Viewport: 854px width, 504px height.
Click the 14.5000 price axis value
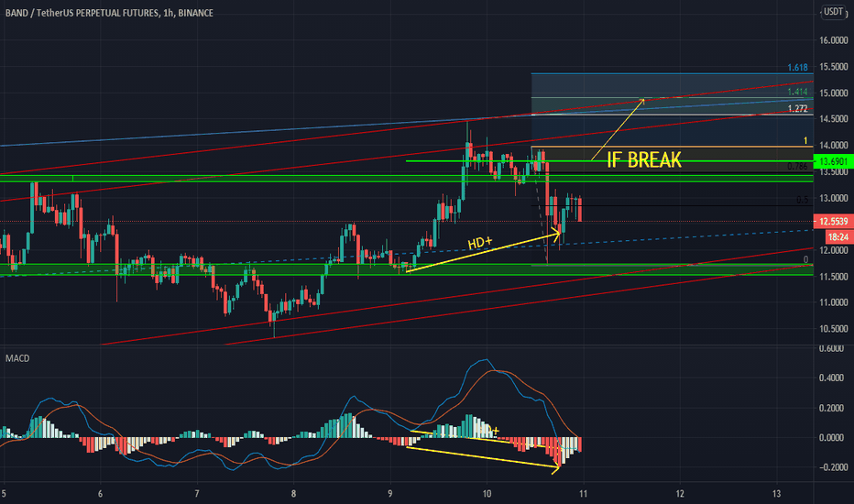[833, 118]
